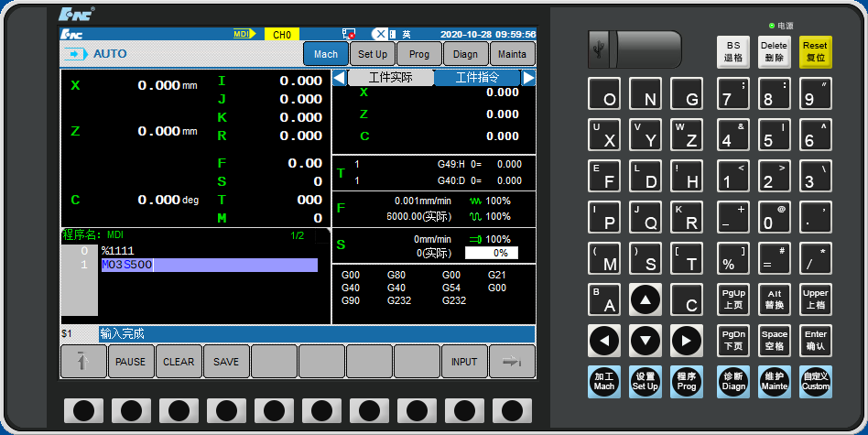
Task: Select the 工件实际 coordinate tab
Action: point(390,78)
